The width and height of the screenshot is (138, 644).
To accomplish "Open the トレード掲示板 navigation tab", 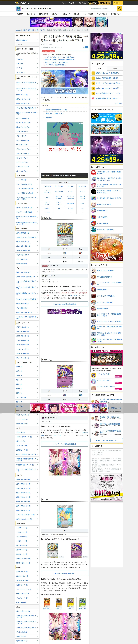I will click(88, 14).
